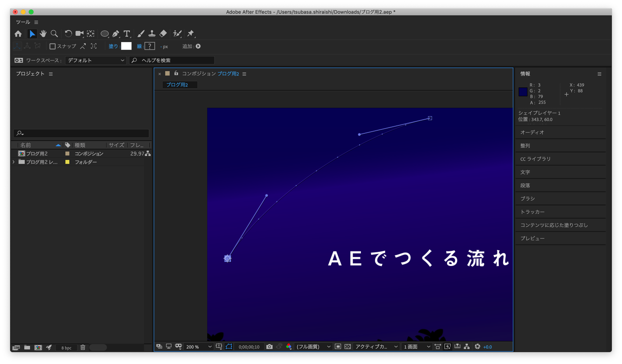Image resolution: width=622 pixels, height=364 pixels.
Task: Open the アクティブカ... 3D view dropdown
Action: pos(376,347)
